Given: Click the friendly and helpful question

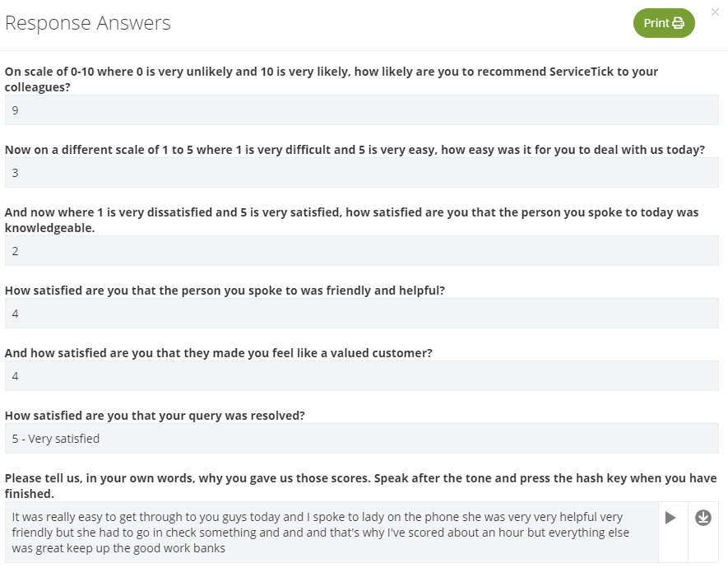Looking at the screenshot, I should pyautogui.click(x=225, y=291).
